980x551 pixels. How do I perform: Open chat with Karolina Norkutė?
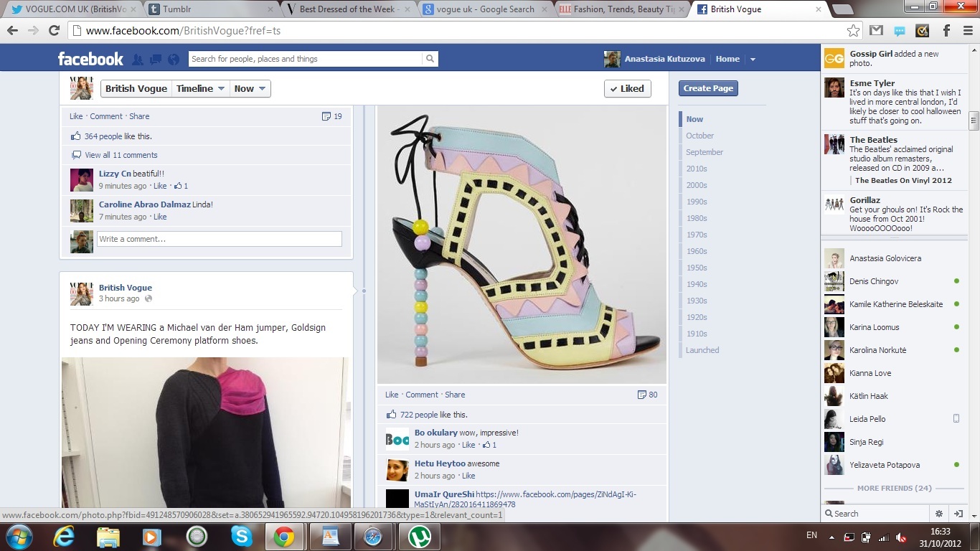tap(893, 350)
